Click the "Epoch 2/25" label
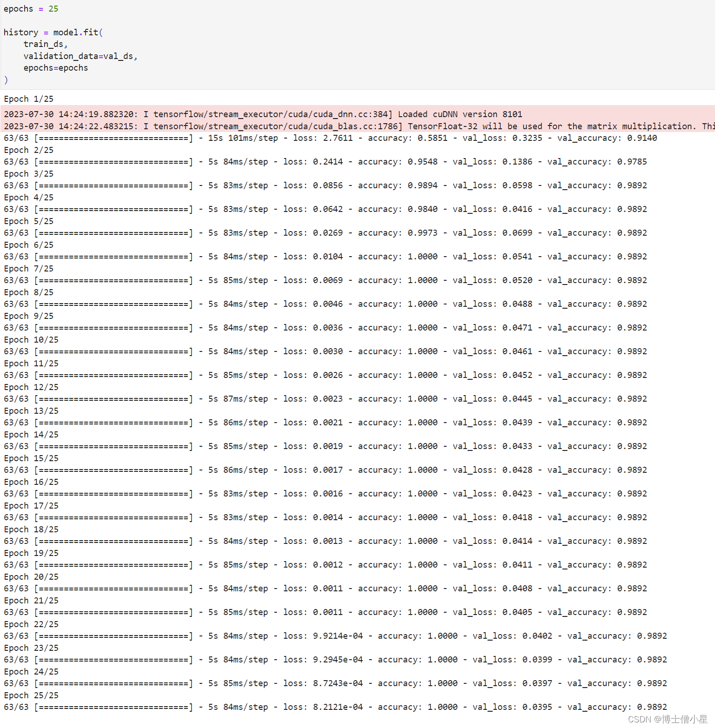Viewport: 715px width, 728px height. tap(29, 150)
